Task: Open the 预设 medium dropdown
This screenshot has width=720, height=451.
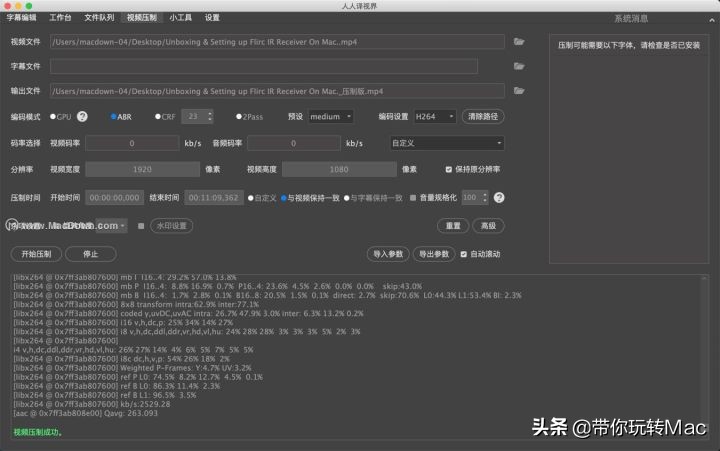Action: (331, 117)
